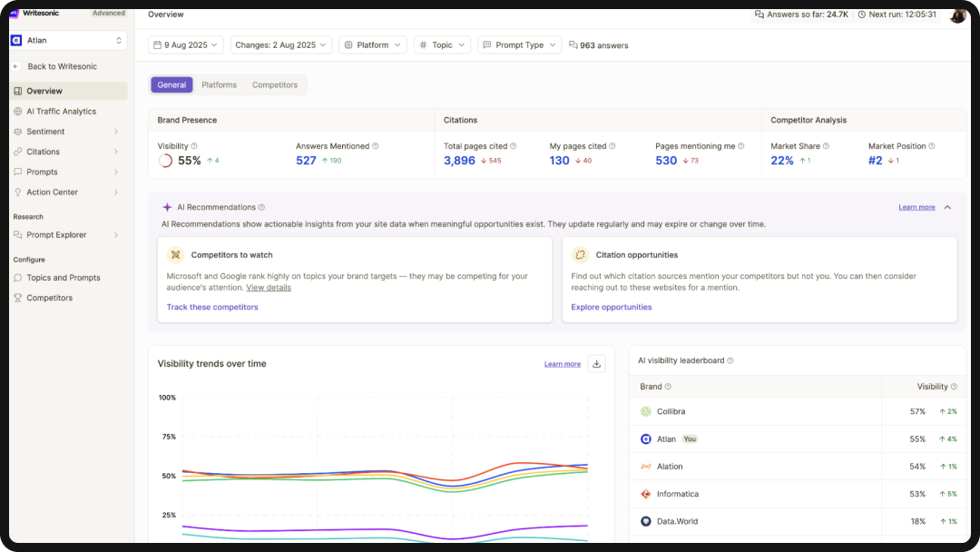The height and width of the screenshot is (552, 980).
Task: Open the Platform filter dropdown
Action: (372, 44)
